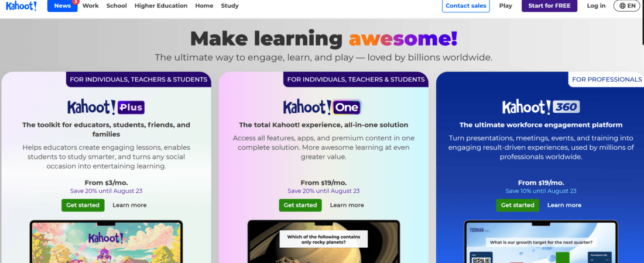The width and height of the screenshot is (644, 263).
Task: Click the 'FOR PROFESSIONALS' badge
Action: (606, 79)
